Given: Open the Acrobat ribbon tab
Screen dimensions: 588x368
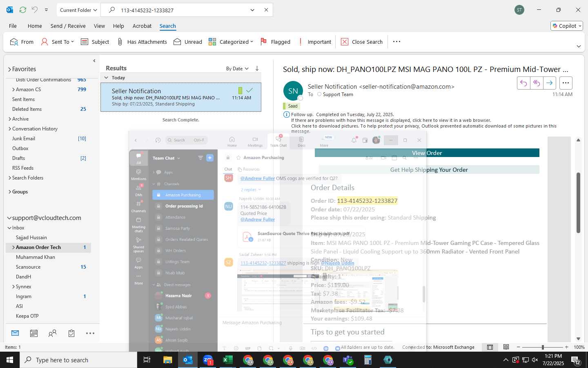Looking at the screenshot, I should pos(142,26).
